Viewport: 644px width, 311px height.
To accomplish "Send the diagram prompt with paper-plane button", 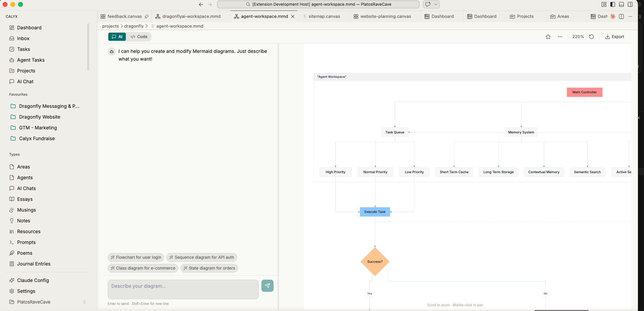I will (x=267, y=286).
